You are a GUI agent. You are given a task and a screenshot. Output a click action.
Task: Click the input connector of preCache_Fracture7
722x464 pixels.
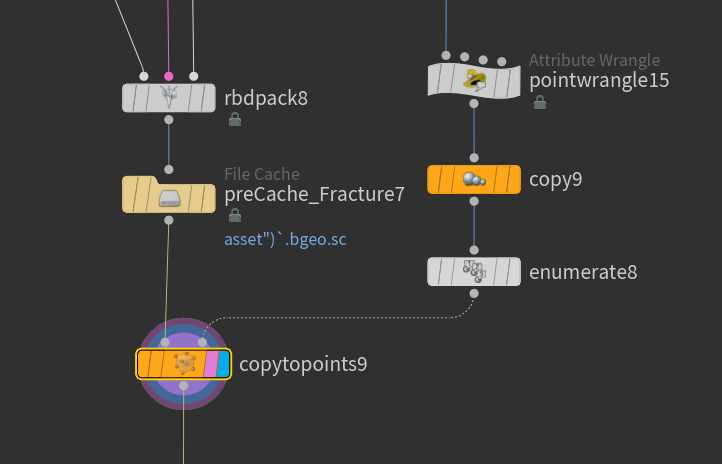click(169, 169)
